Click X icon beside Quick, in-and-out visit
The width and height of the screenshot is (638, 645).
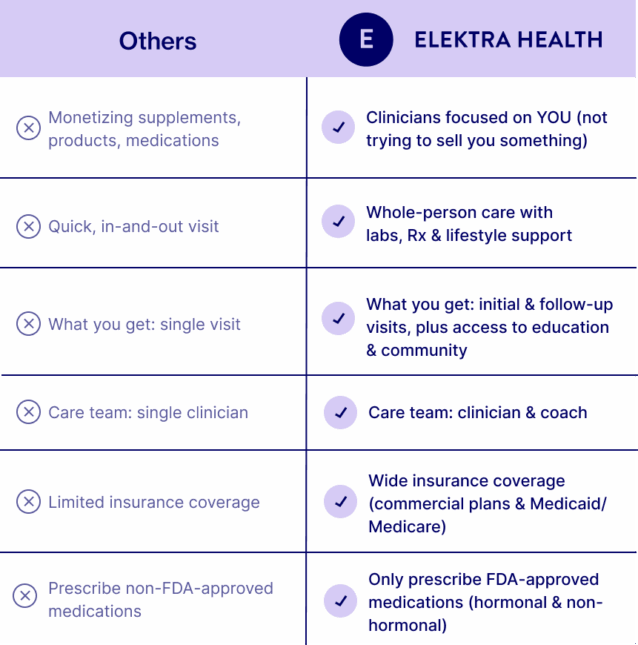(x=28, y=226)
